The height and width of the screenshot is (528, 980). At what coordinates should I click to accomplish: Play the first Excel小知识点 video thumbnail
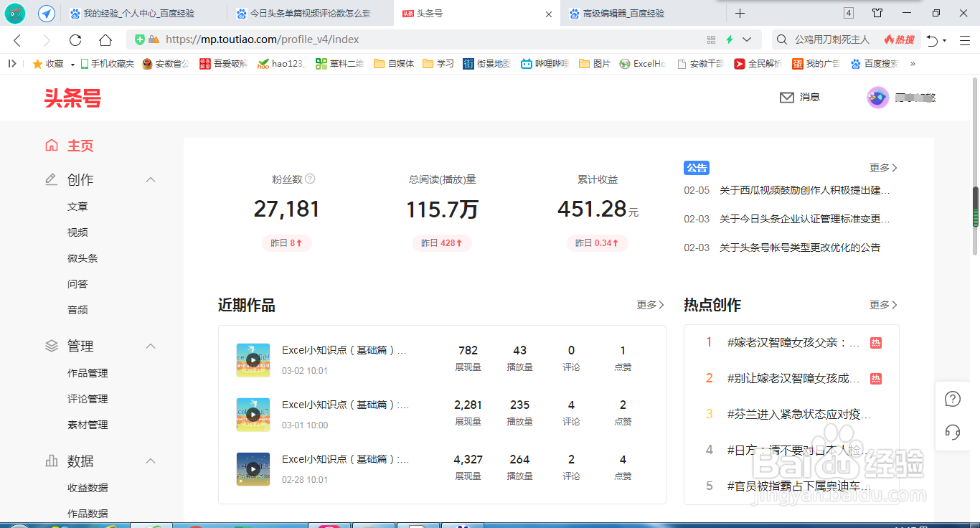pos(253,360)
